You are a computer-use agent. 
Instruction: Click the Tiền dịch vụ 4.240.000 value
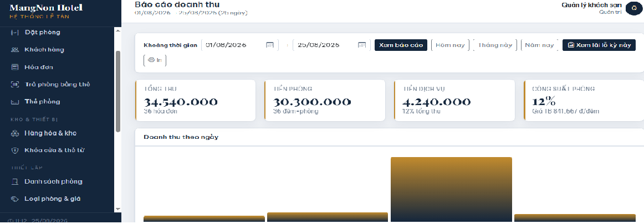[x=437, y=102]
